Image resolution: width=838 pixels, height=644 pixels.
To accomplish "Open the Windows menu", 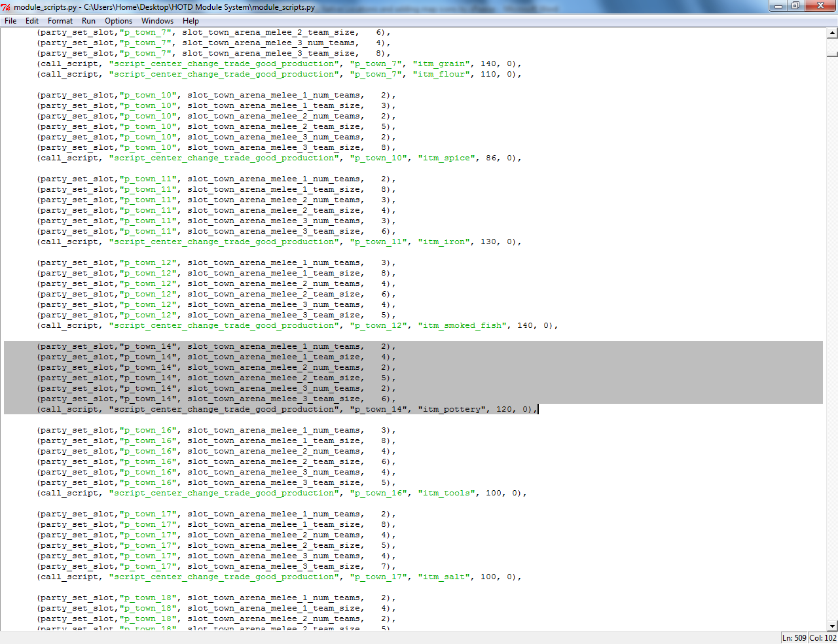I will [158, 21].
